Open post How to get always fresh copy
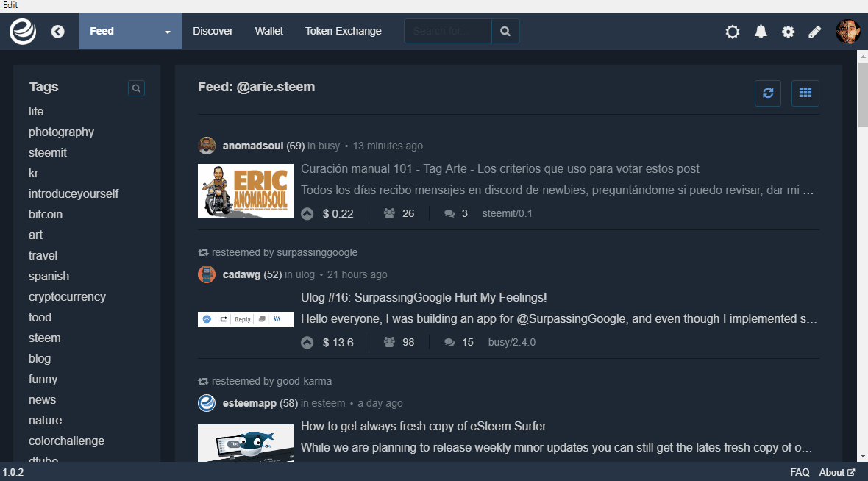This screenshot has width=868, height=481. coord(424,426)
